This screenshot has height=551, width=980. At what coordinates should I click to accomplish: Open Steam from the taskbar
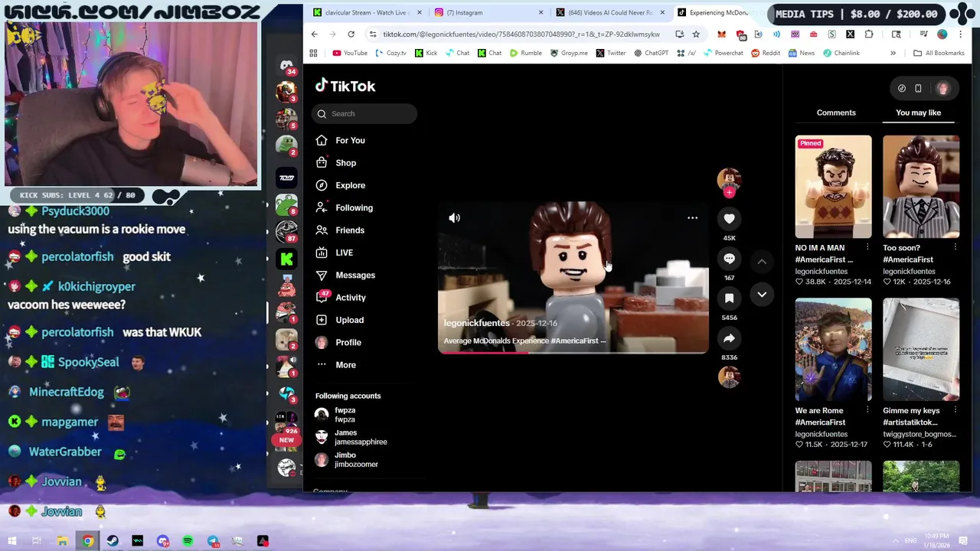113,541
